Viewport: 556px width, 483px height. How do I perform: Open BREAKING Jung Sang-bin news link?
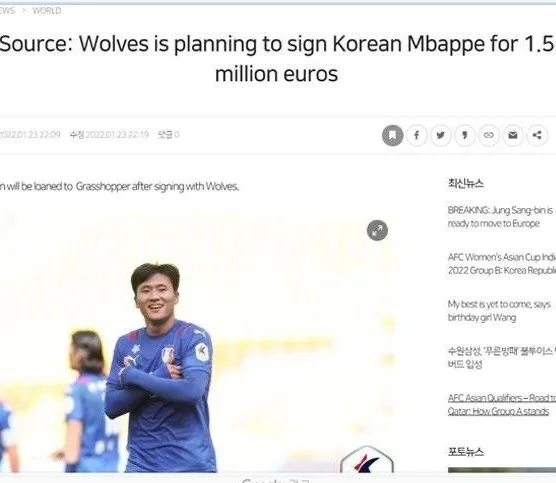tap(501, 217)
